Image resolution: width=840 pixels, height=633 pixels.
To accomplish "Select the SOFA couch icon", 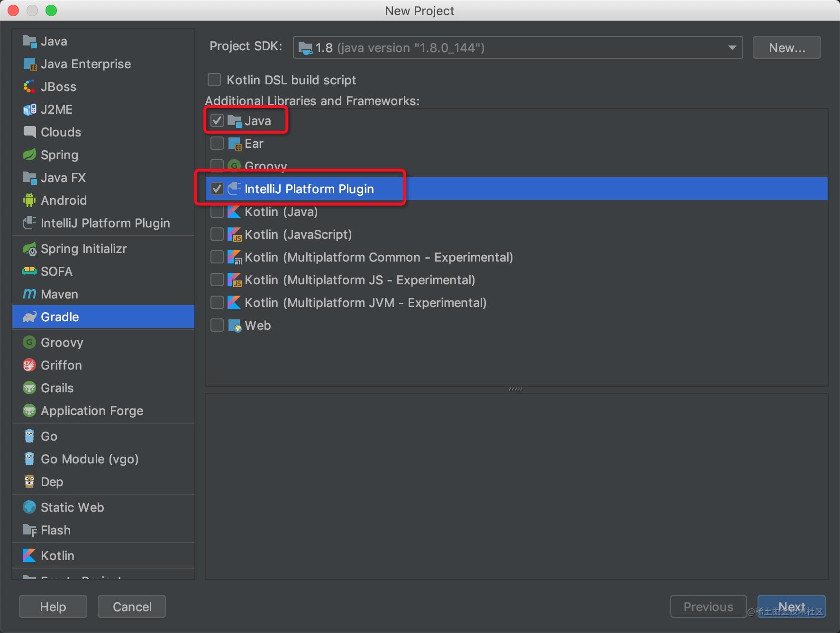I will pyautogui.click(x=29, y=271).
